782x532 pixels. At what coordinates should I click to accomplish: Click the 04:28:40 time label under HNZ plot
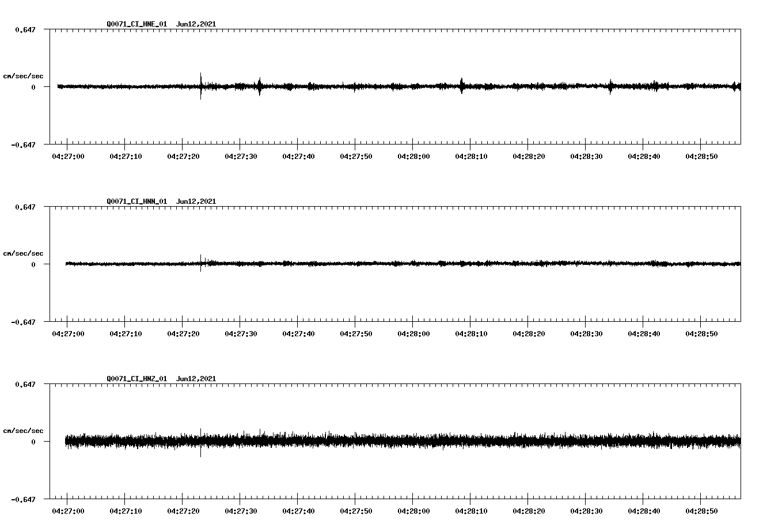pyautogui.click(x=644, y=511)
